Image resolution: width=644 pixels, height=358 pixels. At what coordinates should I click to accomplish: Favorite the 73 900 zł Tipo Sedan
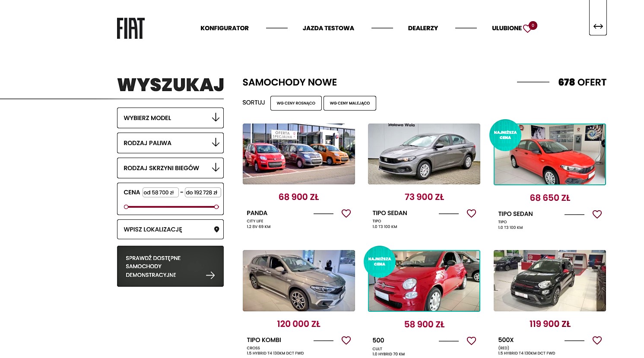(x=471, y=213)
